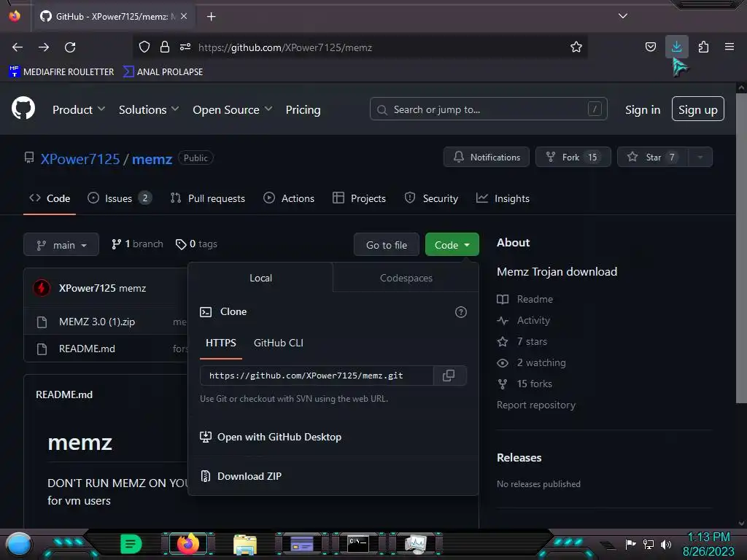This screenshot has height=560, width=747.
Task: Reload the GitHub page
Action: click(70, 47)
